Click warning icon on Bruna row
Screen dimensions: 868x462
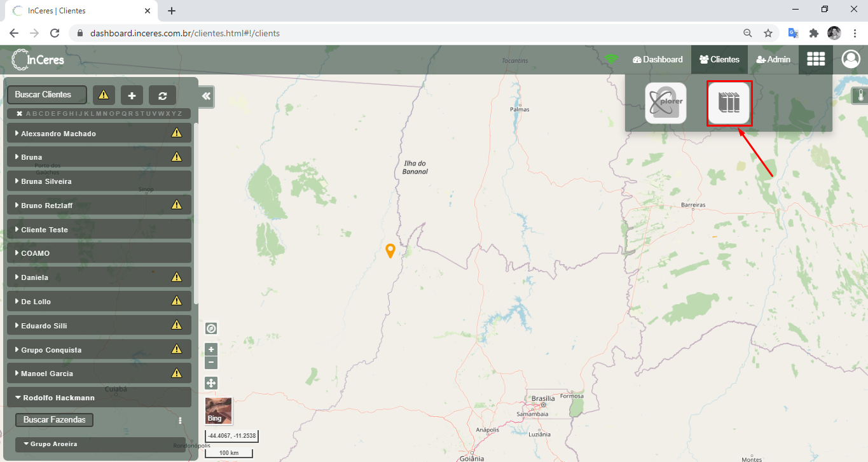[x=177, y=157]
